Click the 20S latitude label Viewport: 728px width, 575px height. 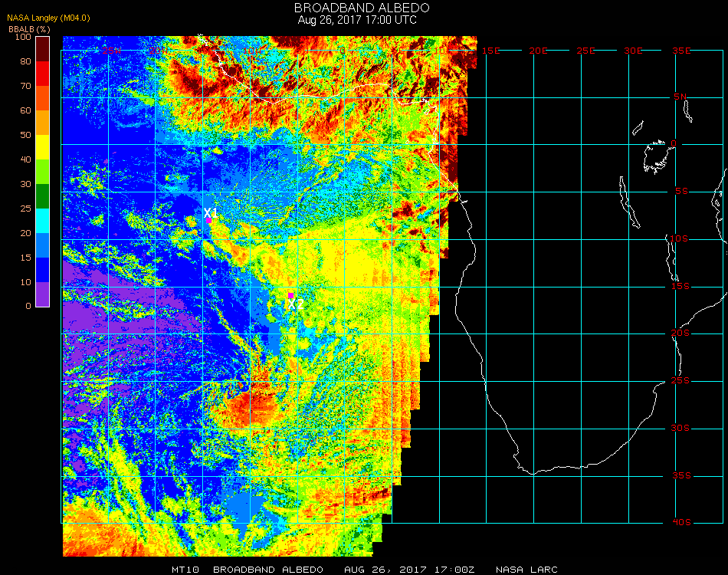(680, 333)
